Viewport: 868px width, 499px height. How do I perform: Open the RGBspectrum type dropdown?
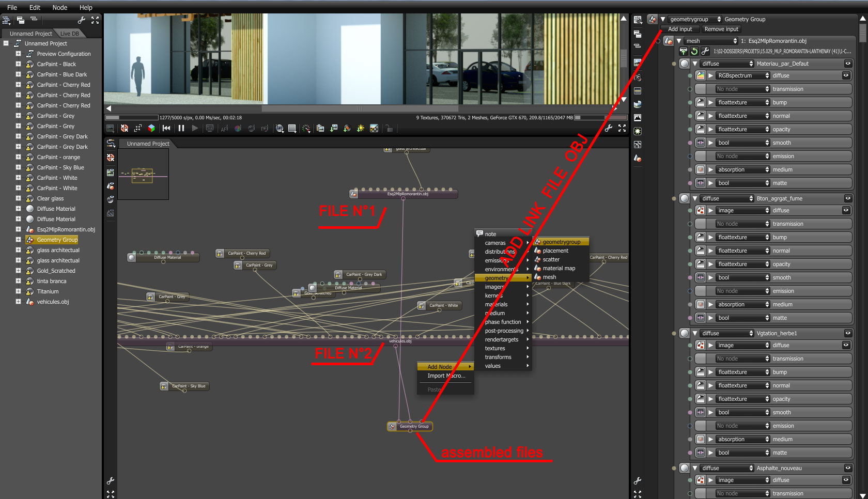click(x=743, y=75)
